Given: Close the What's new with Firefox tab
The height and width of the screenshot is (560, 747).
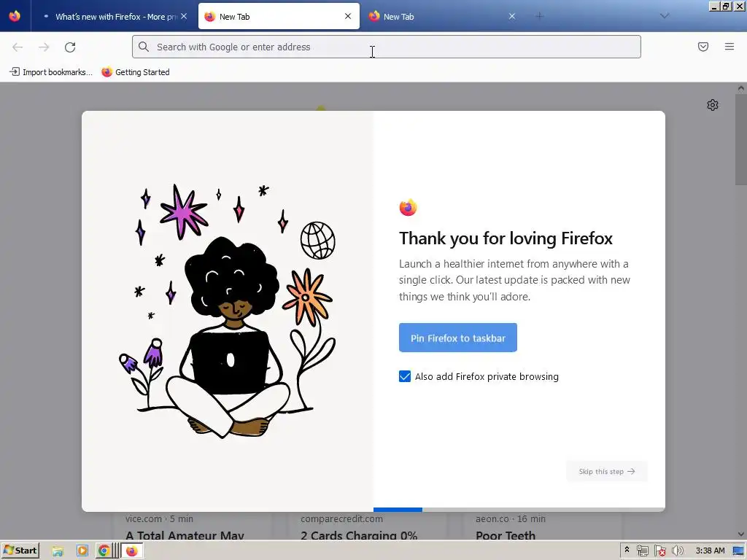Looking at the screenshot, I should point(184,16).
